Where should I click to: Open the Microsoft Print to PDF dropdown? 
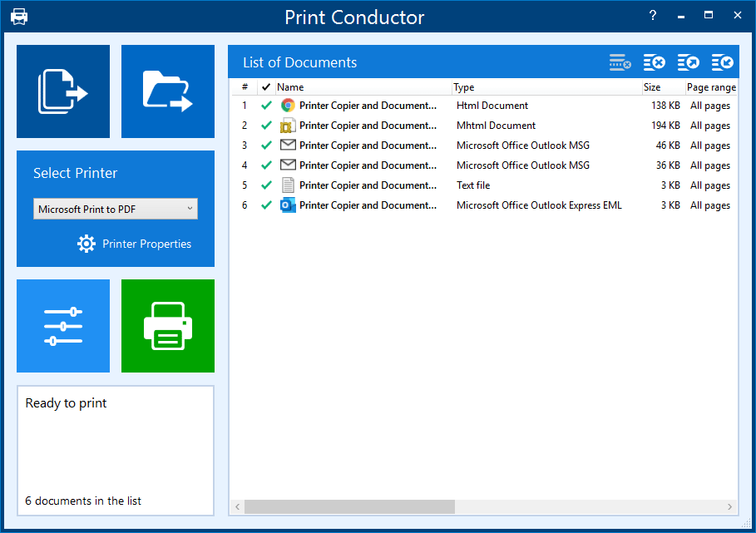116,210
